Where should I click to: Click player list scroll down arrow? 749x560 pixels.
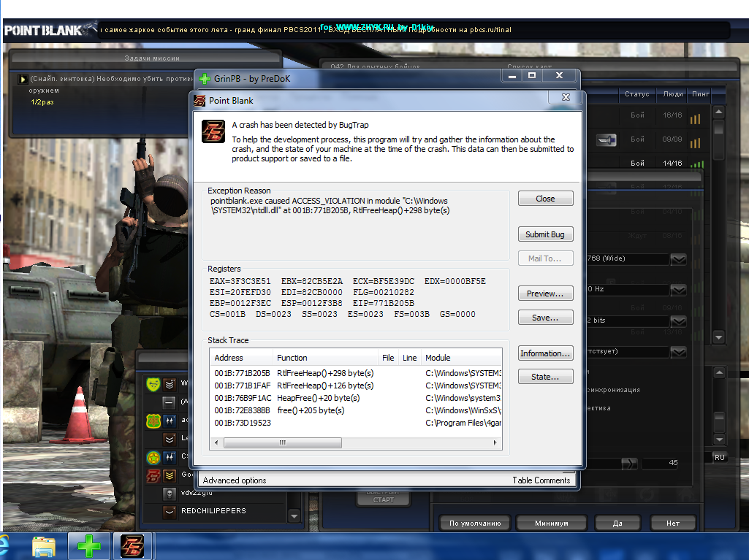tap(294, 516)
